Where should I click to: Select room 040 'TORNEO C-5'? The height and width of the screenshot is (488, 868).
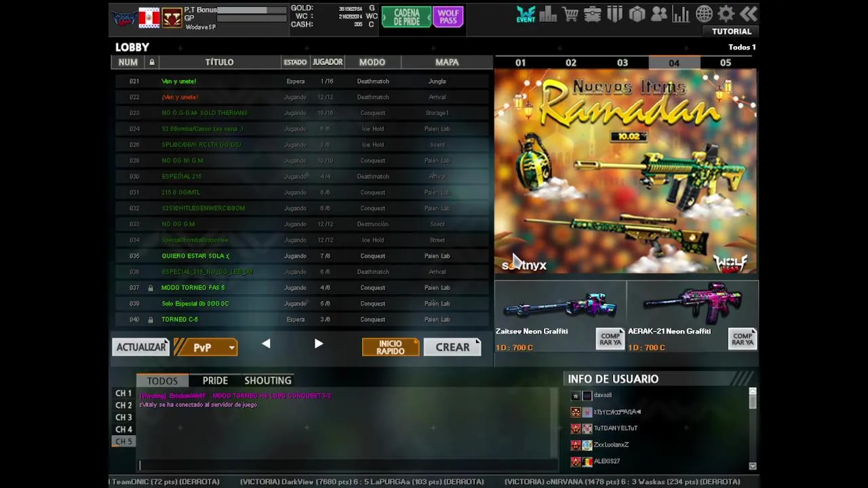(x=302, y=320)
